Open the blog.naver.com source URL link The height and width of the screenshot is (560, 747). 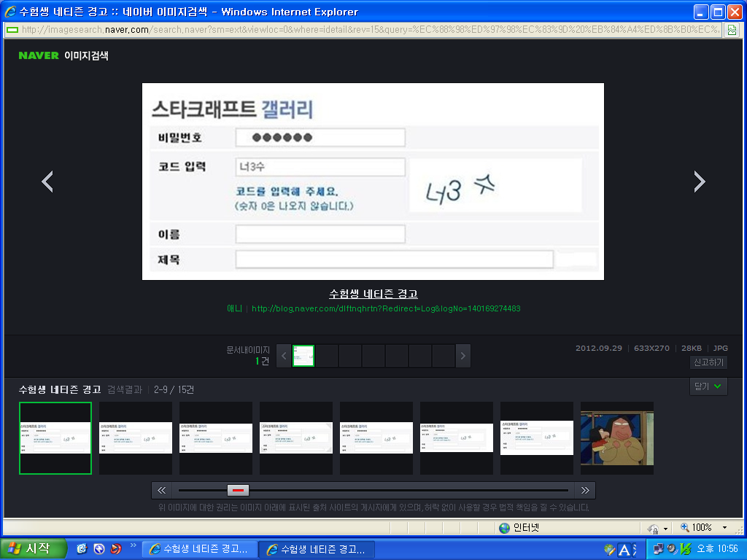386,308
